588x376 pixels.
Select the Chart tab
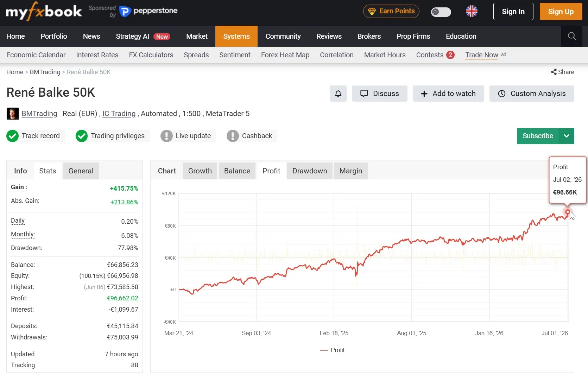tap(167, 171)
